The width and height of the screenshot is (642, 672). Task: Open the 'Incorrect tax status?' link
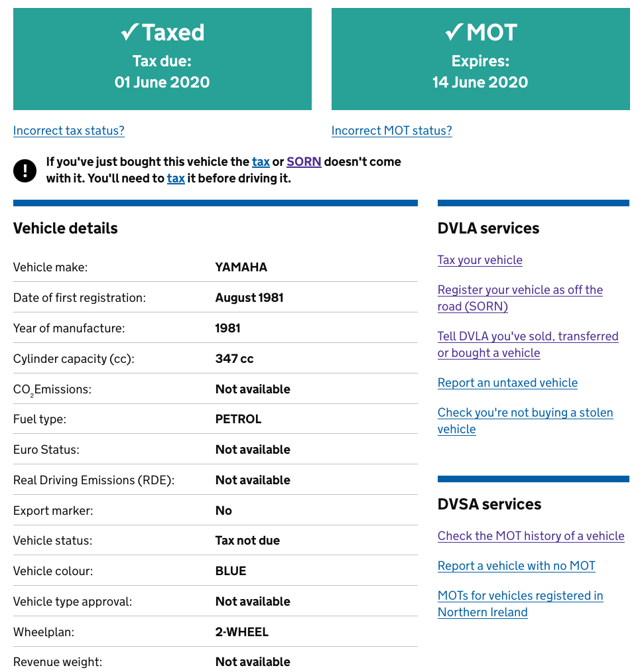(x=69, y=131)
